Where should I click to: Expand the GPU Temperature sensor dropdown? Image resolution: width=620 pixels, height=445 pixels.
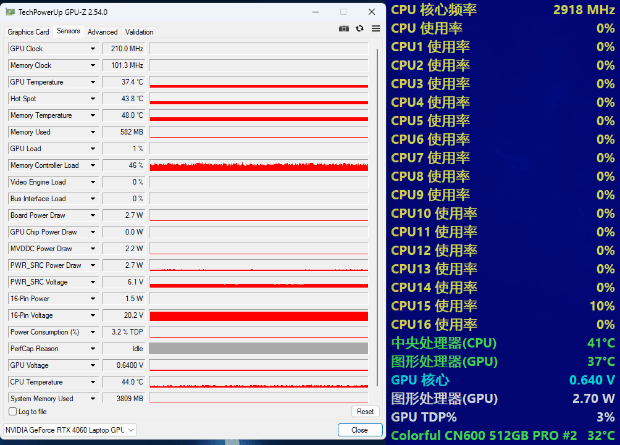(93, 82)
